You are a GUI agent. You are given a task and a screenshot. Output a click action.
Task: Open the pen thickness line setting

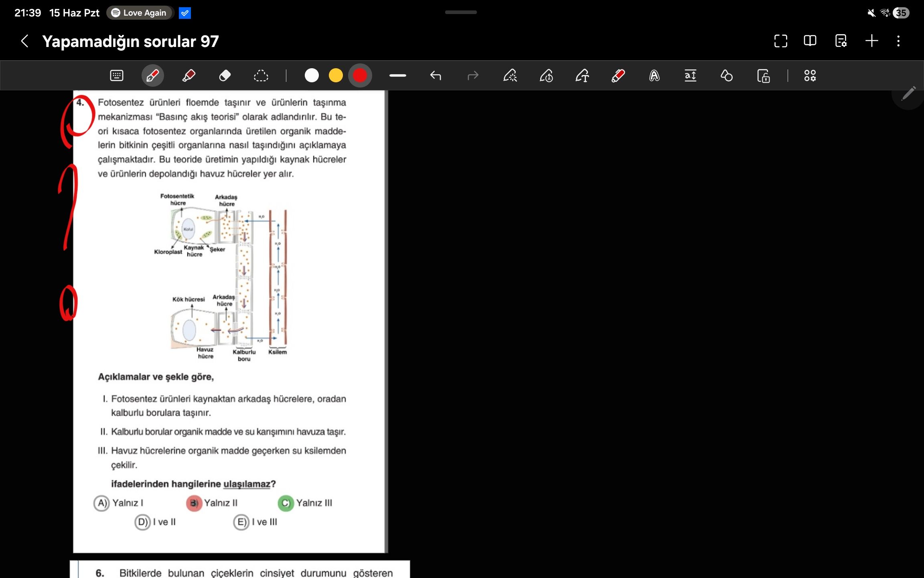pos(398,75)
